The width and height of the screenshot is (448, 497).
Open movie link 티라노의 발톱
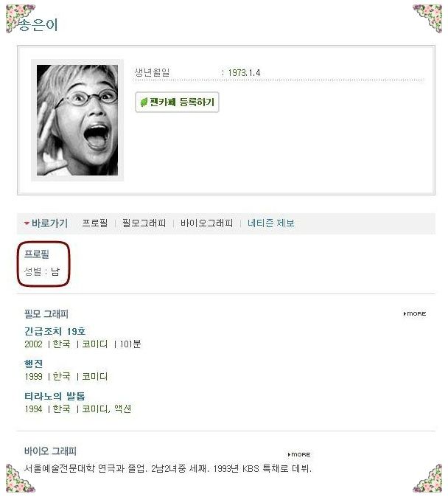click(x=55, y=396)
